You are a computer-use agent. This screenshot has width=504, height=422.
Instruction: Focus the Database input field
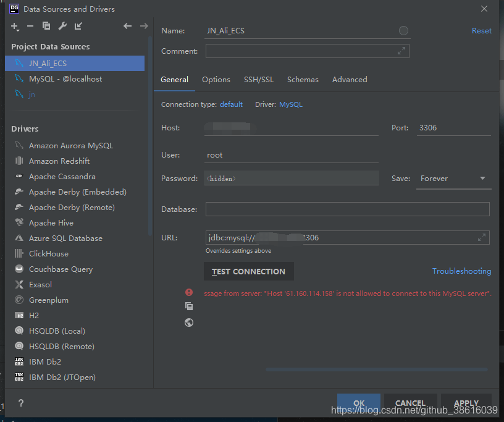[x=348, y=209]
